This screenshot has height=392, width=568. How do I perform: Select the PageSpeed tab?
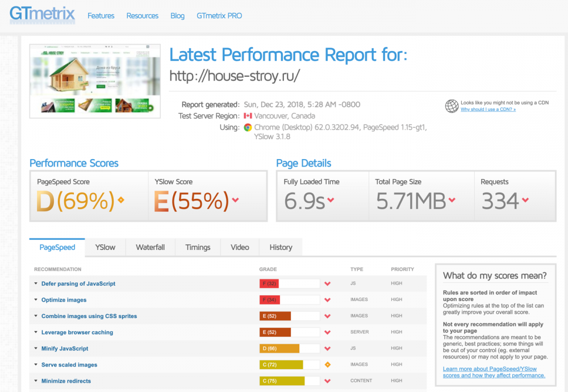coord(57,248)
